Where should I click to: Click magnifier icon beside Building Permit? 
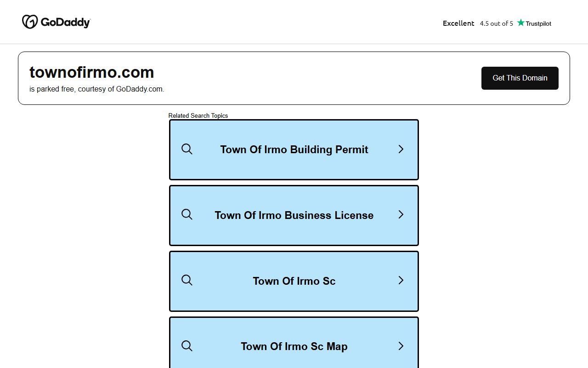(187, 149)
